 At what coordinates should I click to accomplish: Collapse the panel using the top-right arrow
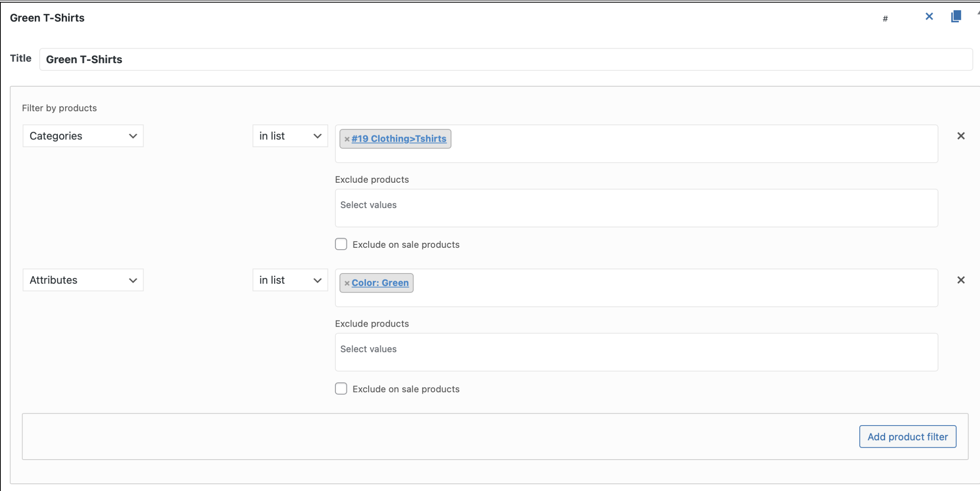point(978,12)
